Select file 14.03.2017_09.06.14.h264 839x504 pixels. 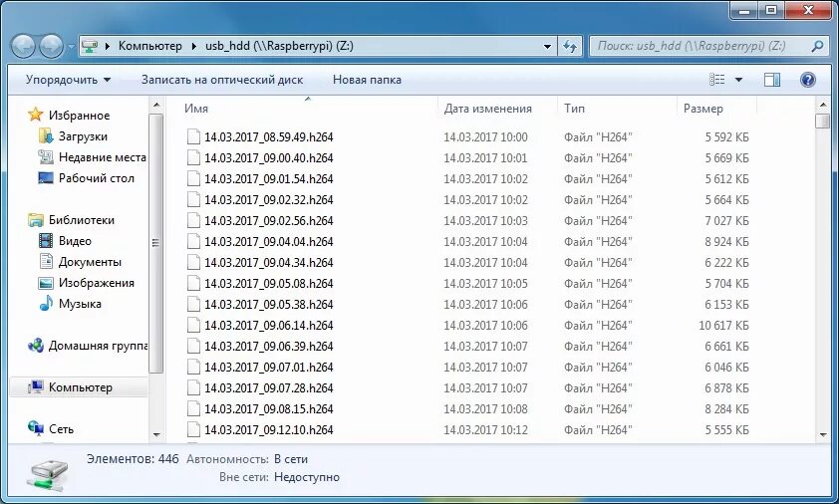pyautogui.click(x=269, y=325)
